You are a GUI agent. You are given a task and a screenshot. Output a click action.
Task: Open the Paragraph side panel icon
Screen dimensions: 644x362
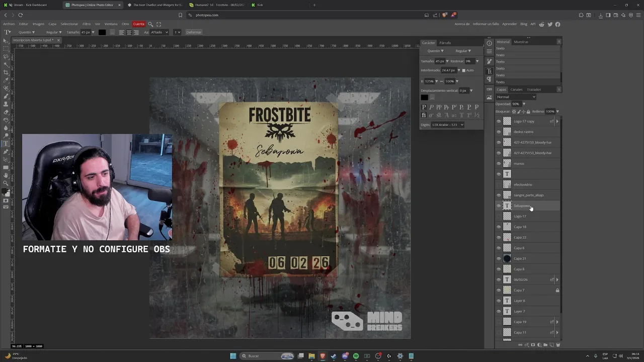489,79
